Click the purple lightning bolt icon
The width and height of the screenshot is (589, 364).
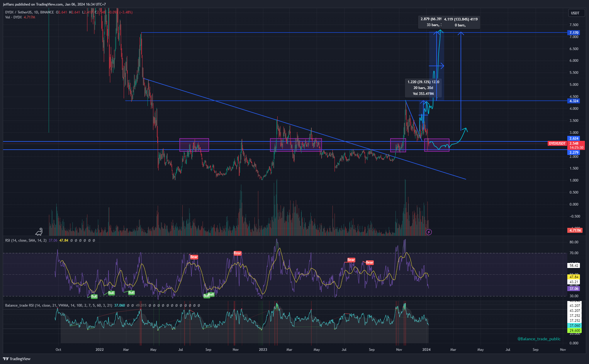(x=429, y=232)
